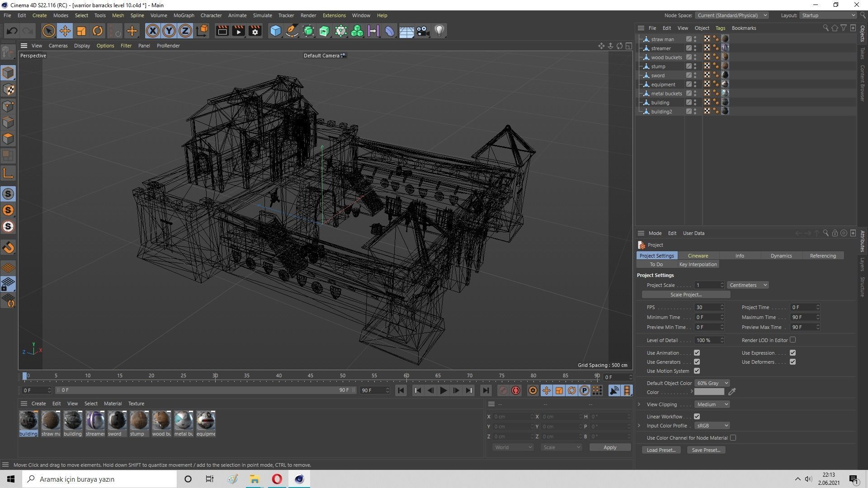Open Windows Start menu

pyautogui.click(x=11, y=479)
